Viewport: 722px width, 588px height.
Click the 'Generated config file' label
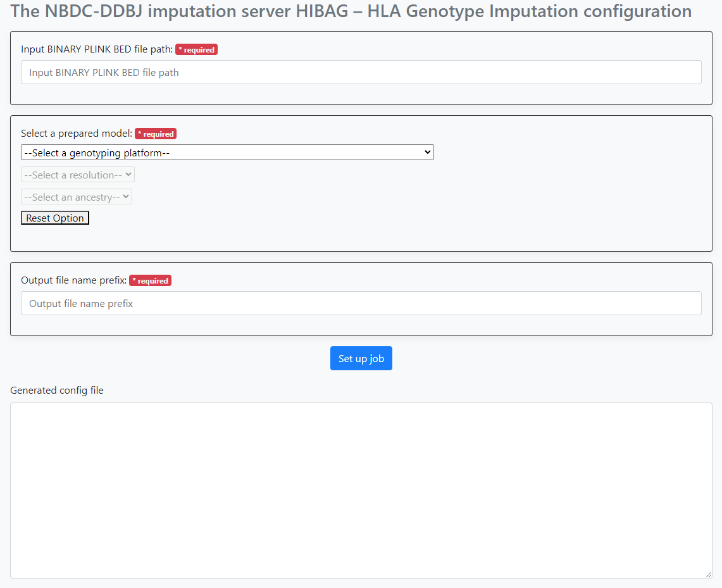point(57,391)
